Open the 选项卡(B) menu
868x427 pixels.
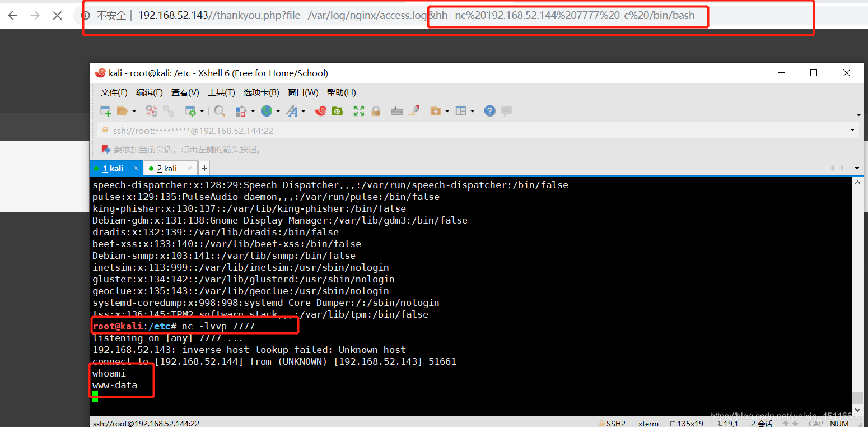pos(261,92)
